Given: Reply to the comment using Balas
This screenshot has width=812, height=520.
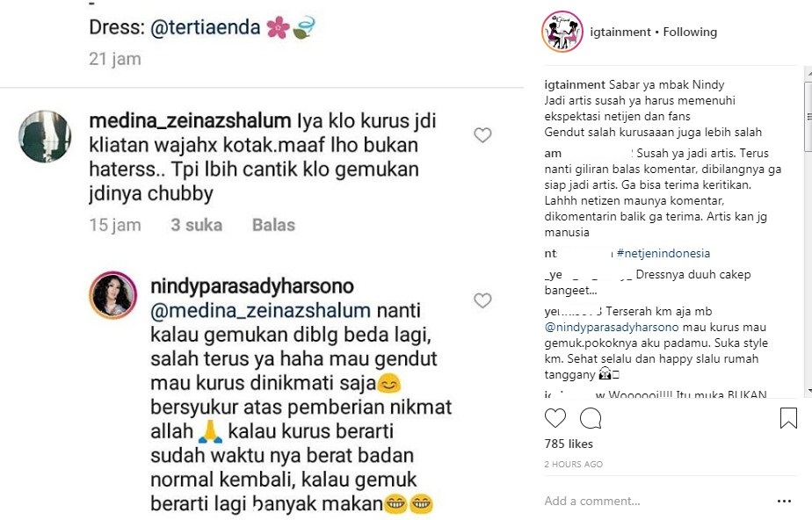Looking at the screenshot, I should 273,225.
